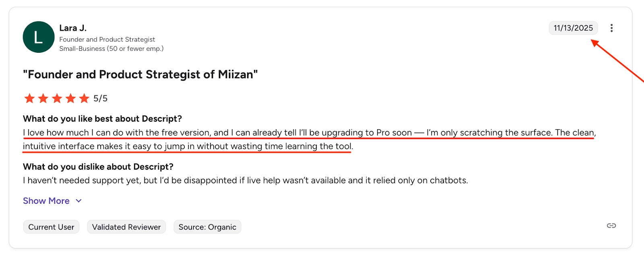
Task: Toggle the Source: Organic tag
Action: click(207, 226)
